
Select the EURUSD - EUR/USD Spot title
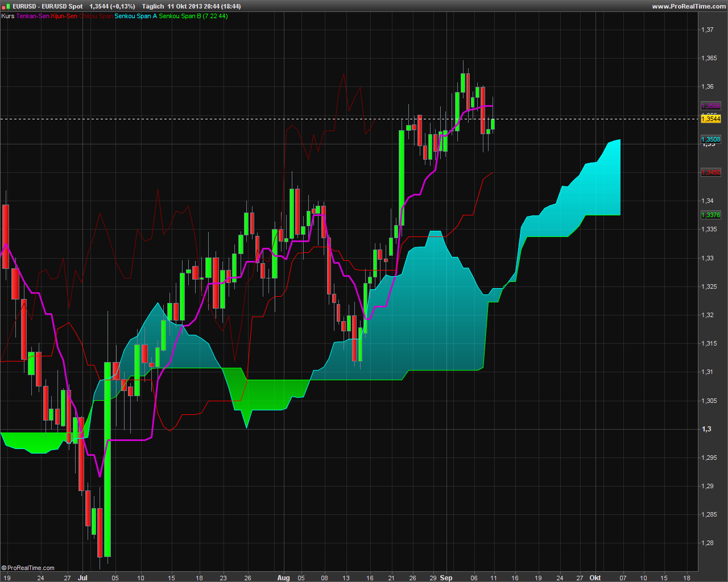48,6
